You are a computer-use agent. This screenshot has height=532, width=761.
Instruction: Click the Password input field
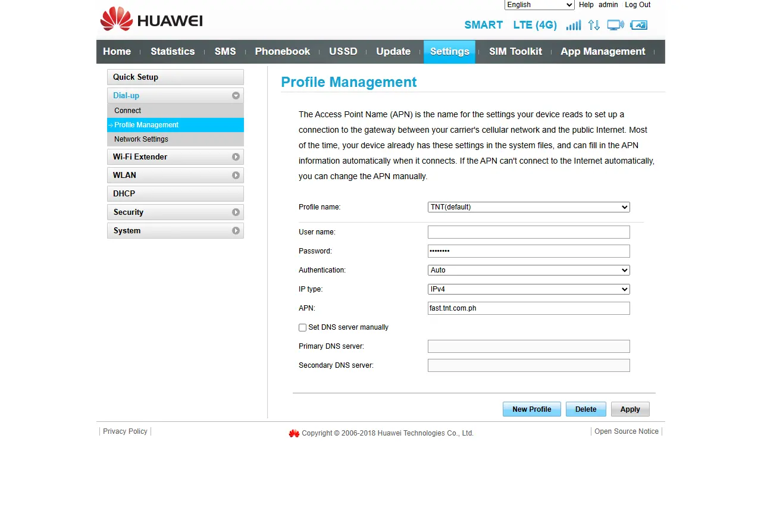coord(528,251)
